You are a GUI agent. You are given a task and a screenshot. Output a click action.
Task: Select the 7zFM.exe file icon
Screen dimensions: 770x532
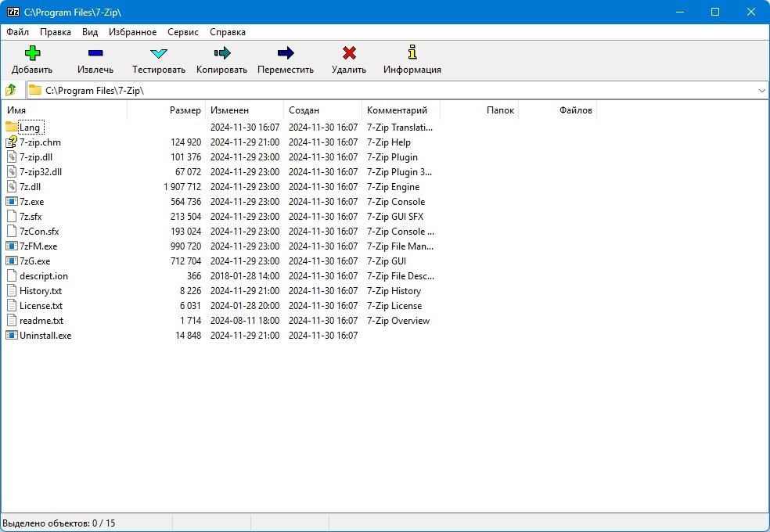click(11, 246)
